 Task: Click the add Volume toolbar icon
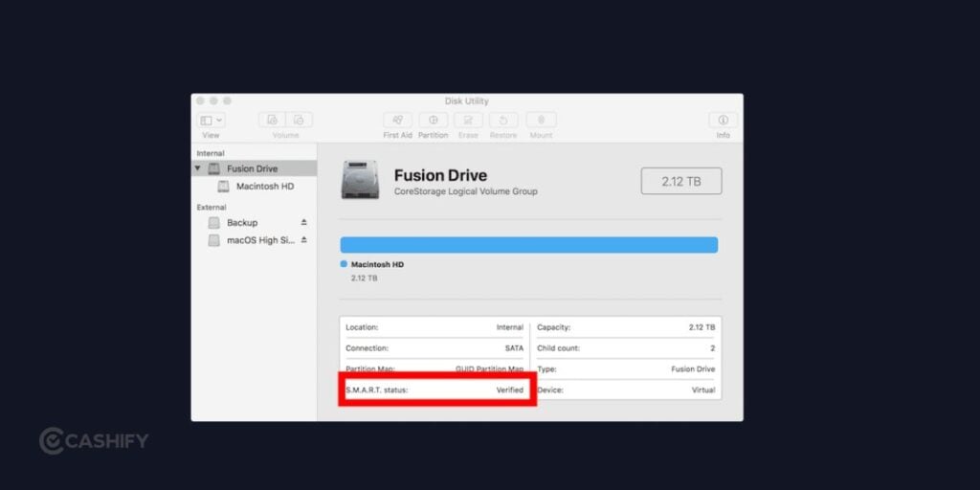tap(272, 120)
